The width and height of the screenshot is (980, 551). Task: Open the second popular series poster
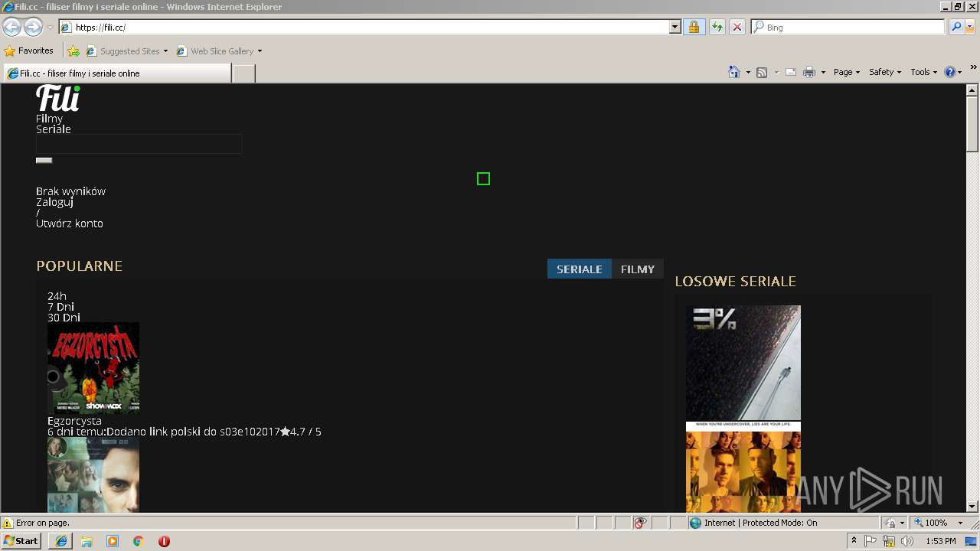(x=93, y=474)
